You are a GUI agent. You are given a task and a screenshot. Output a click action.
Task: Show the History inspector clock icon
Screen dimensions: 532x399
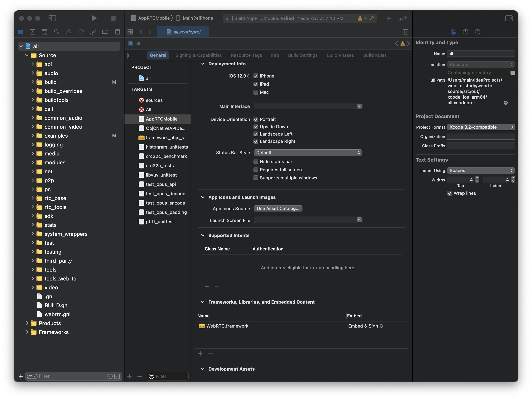(465, 32)
